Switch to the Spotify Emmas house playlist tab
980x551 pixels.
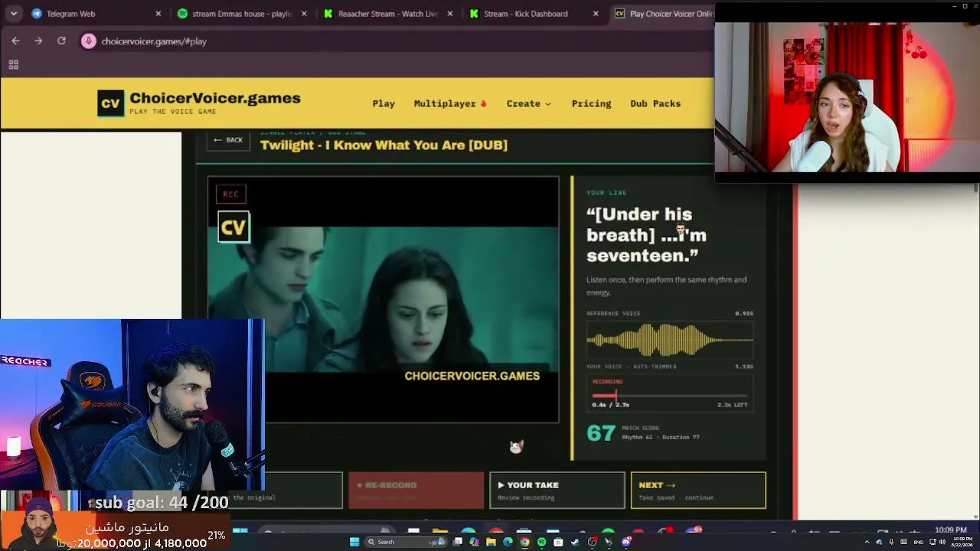(240, 14)
